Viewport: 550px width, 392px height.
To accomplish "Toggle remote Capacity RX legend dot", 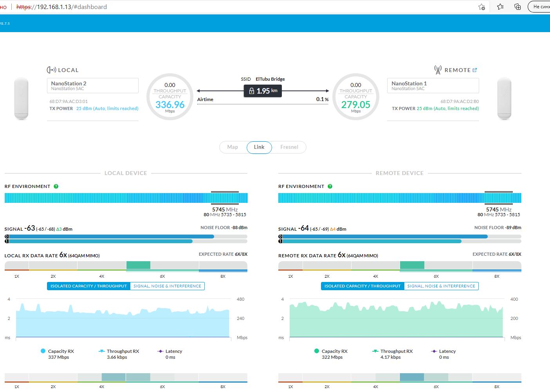I will pos(317,351).
